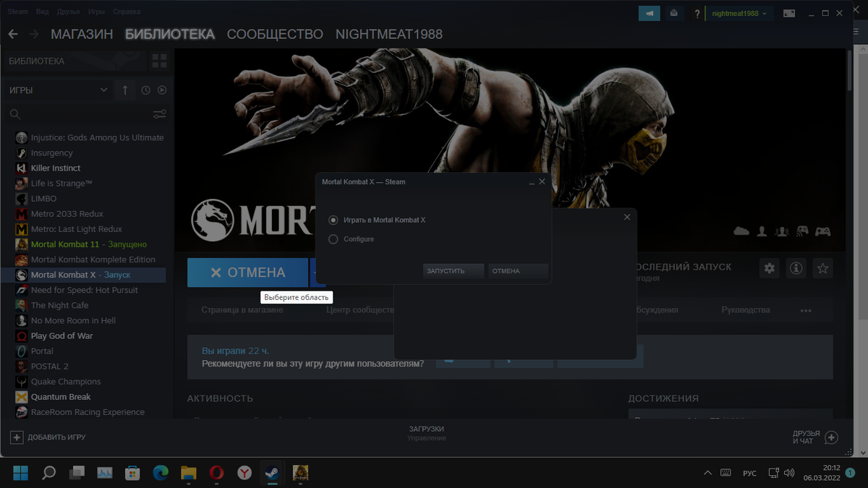Click the announcements megaphone icon
The image size is (868, 488).
pos(649,13)
